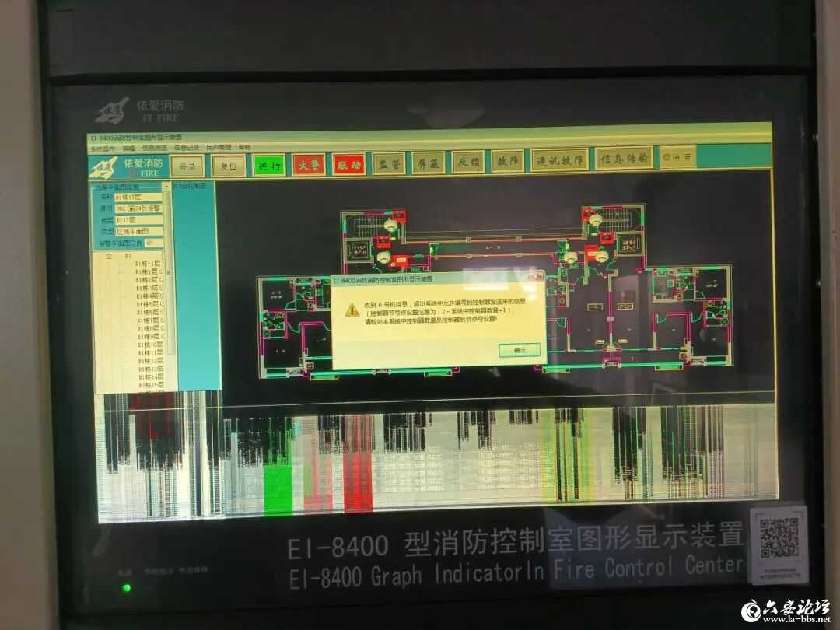Select 81栋10层 in the floor tree
Image resolution: width=840 pixels, height=630 pixels.
pos(149,345)
